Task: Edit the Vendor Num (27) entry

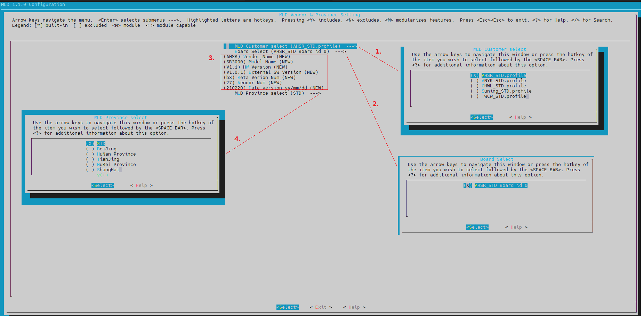Action: coord(252,82)
